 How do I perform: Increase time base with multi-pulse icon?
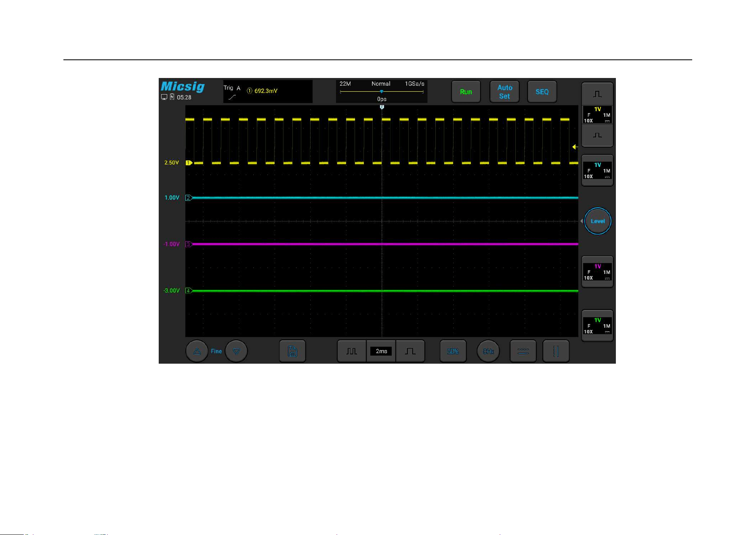[352, 351]
